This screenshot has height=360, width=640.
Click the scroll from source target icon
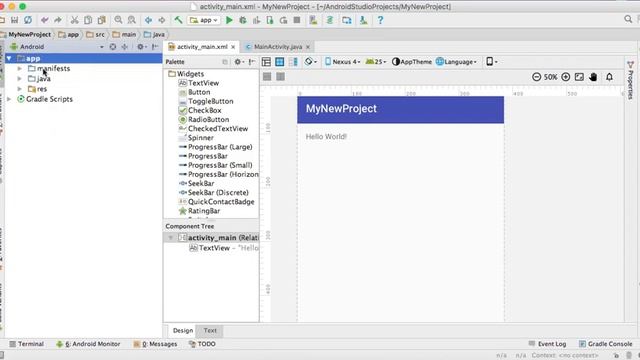[x=113, y=47]
